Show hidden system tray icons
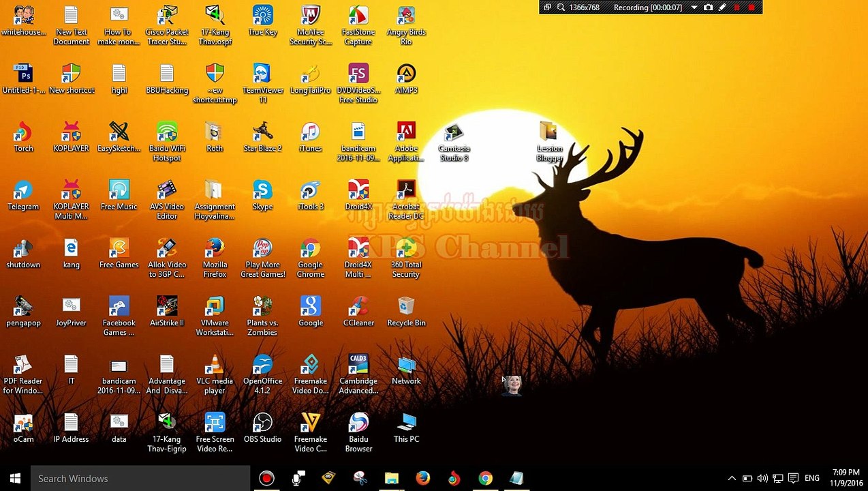Viewport: 868px width, 491px height. coord(732,479)
